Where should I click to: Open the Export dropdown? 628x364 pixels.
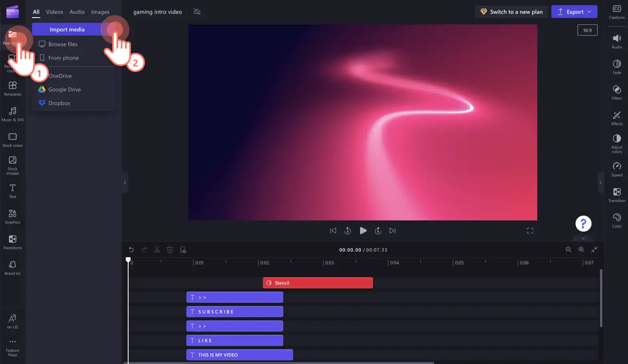[574, 12]
